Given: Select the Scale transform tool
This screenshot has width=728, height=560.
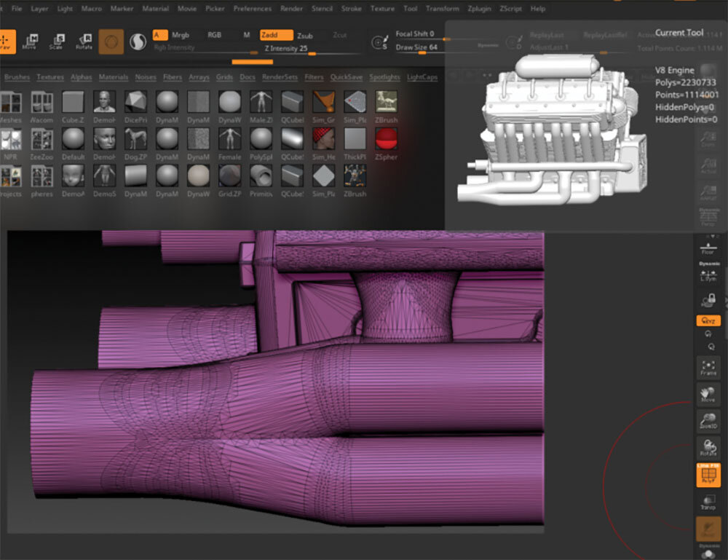Looking at the screenshot, I should pos(57,42).
